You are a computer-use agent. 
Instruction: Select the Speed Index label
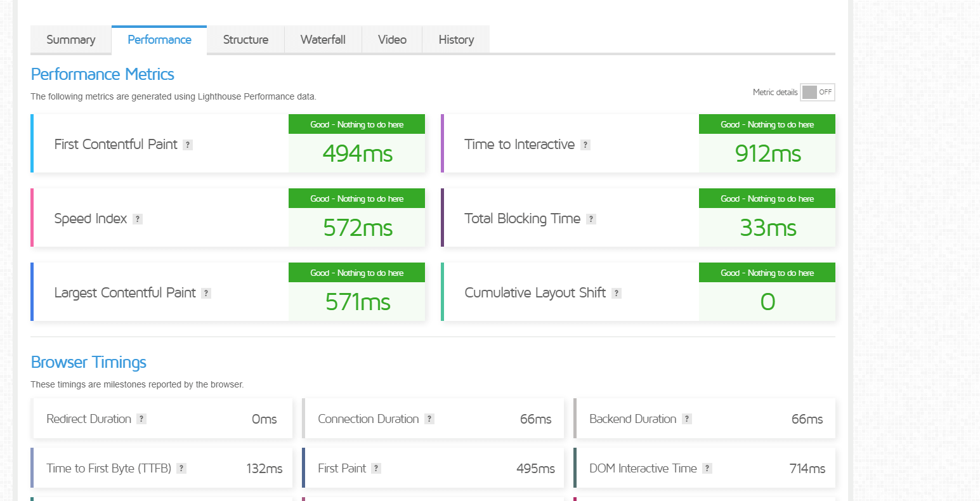[x=91, y=219]
